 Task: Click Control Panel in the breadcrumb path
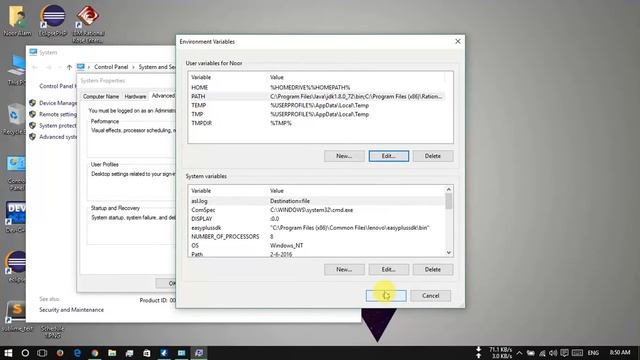click(111, 67)
